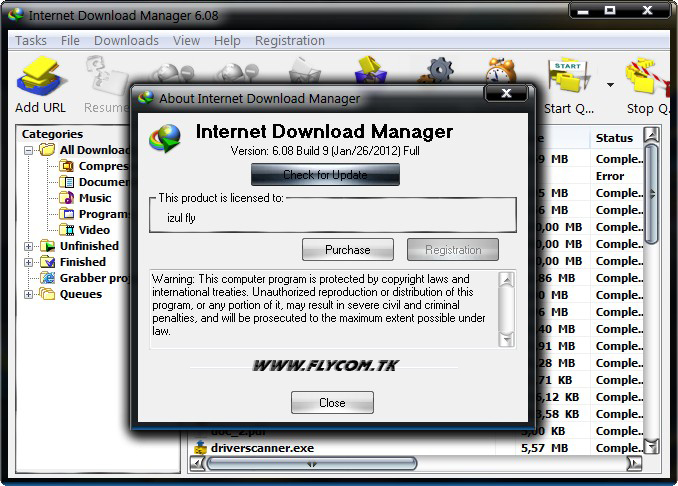
Task: Click the Start Queue toolbar icon
Action: tap(568, 77)
